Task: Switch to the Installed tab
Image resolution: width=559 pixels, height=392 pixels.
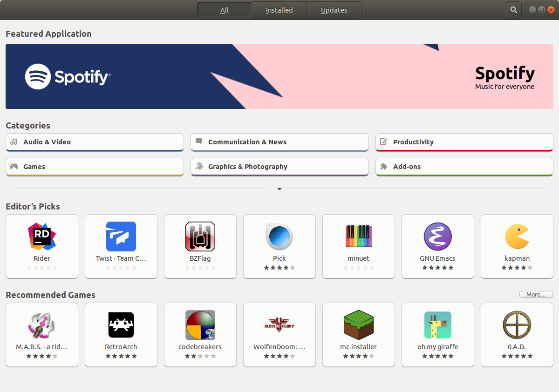Action: pyautogui.click(x=279, y=10)
